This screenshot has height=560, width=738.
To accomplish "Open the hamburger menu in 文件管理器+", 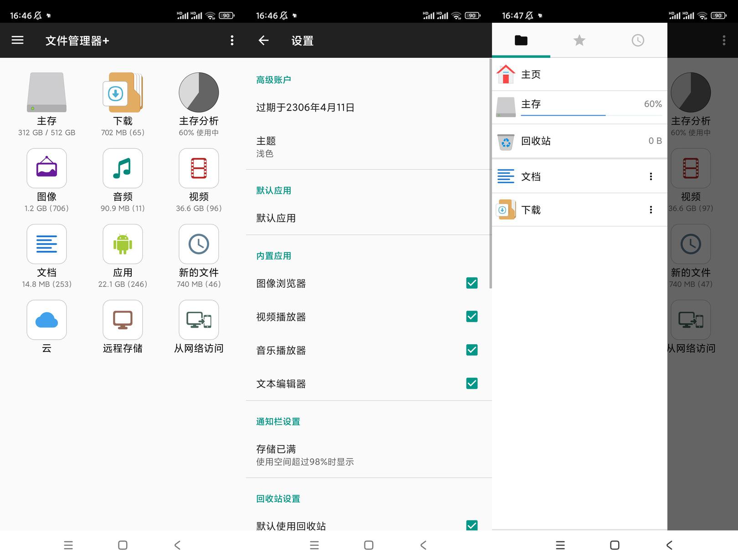I will tap(17, 40).
